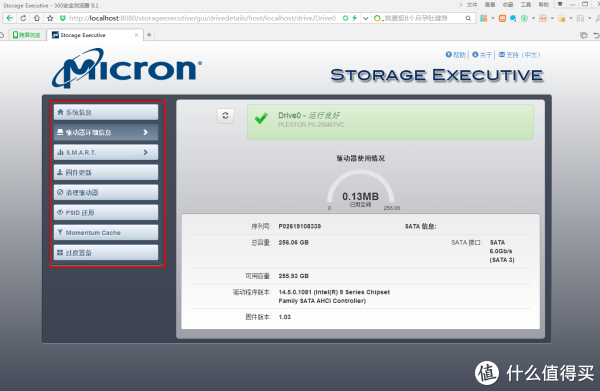Click the localhost URL address field
The image size is (600, 391).
point(202,18)
